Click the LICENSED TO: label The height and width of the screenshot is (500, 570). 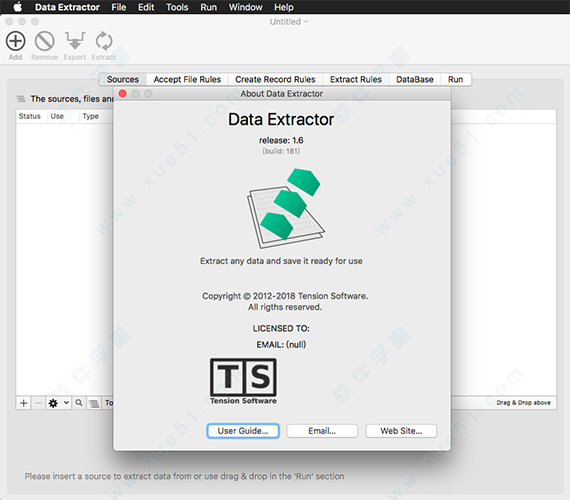click(281, 328)
